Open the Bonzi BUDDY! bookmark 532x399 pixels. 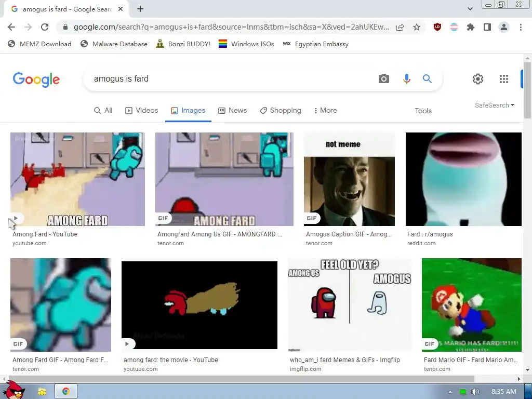coord(183,44)
